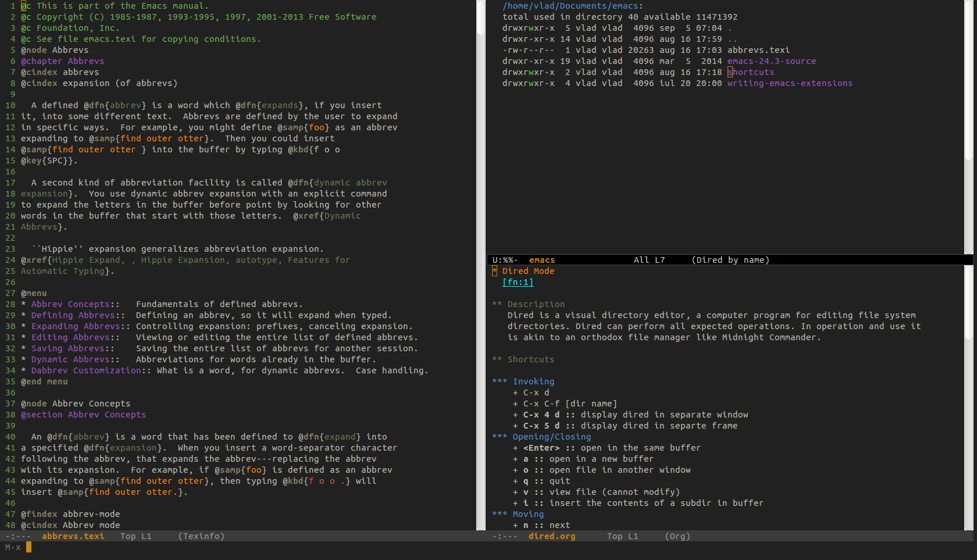
Task: Open the emacs-24.3-source directory entry
Action: [x=772, y=61]
